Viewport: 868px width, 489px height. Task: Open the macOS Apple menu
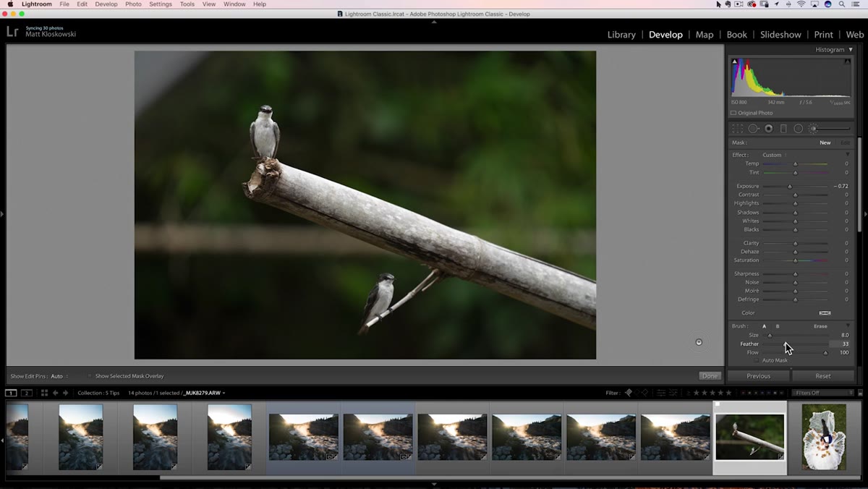(x=10, y=4)
